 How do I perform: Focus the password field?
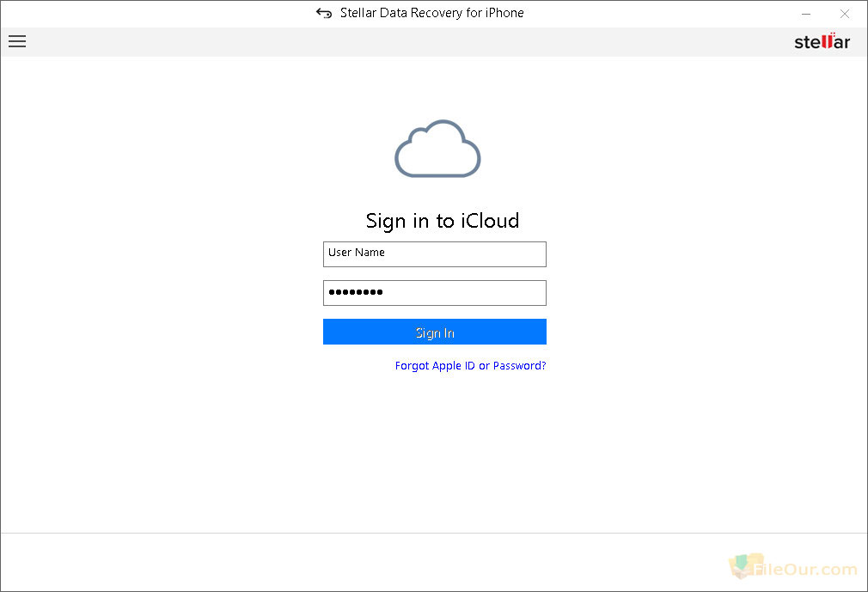(x=435, y=293)
